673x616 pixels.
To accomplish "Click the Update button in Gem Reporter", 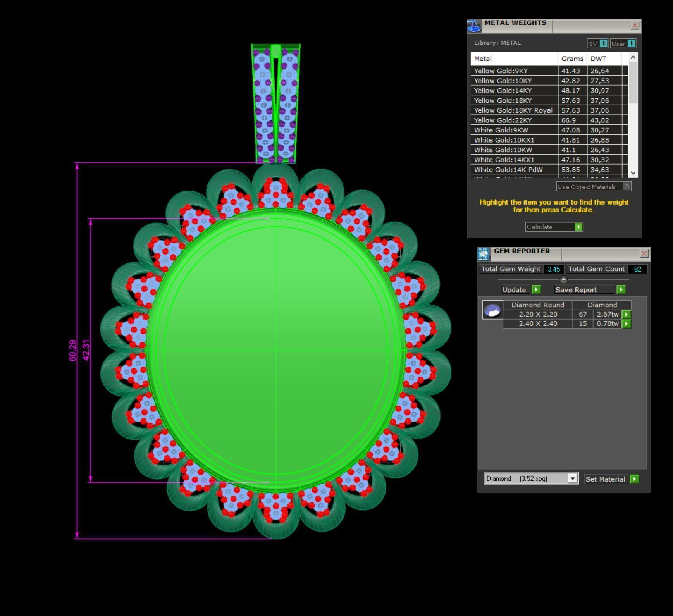I will (x=521, y=290).
